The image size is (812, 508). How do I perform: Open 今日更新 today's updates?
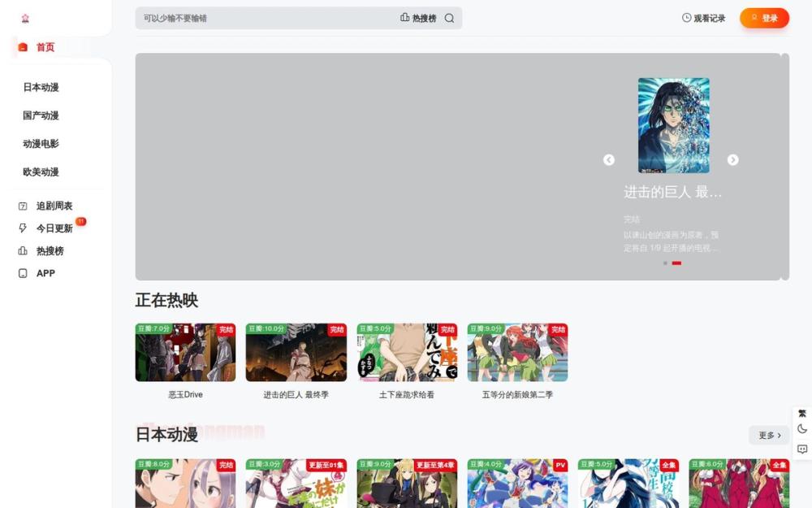54,228
